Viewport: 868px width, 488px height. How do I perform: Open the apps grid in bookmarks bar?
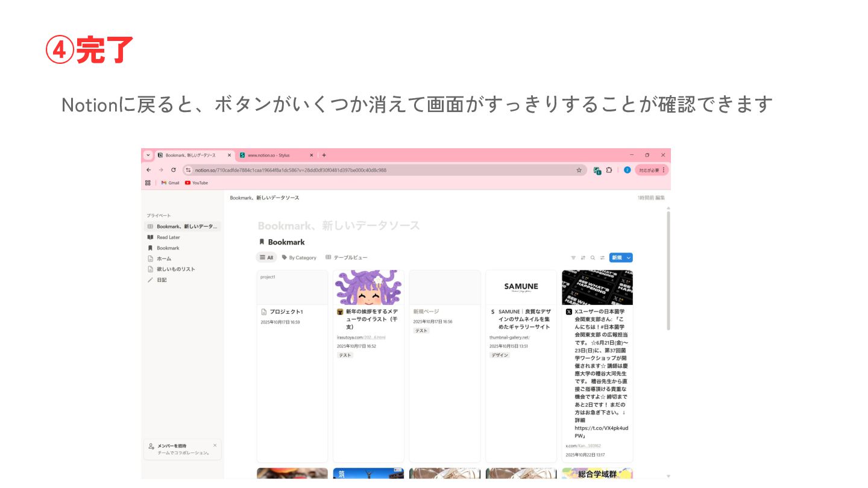tap(148, 183)
